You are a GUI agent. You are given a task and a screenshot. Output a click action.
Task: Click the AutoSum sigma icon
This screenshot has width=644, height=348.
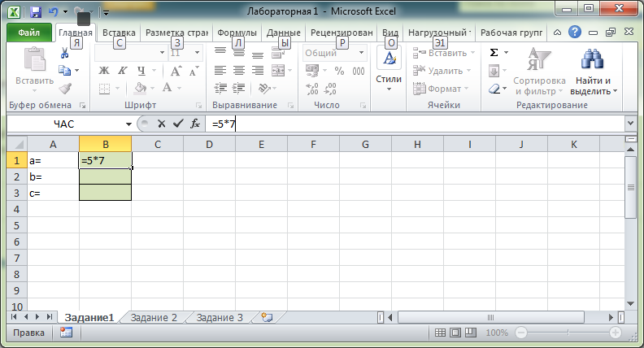[x=494, y=53]
